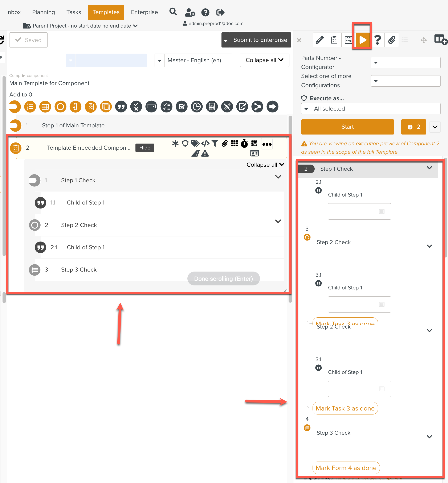Add the film strip item in palette

click(106, 107)
